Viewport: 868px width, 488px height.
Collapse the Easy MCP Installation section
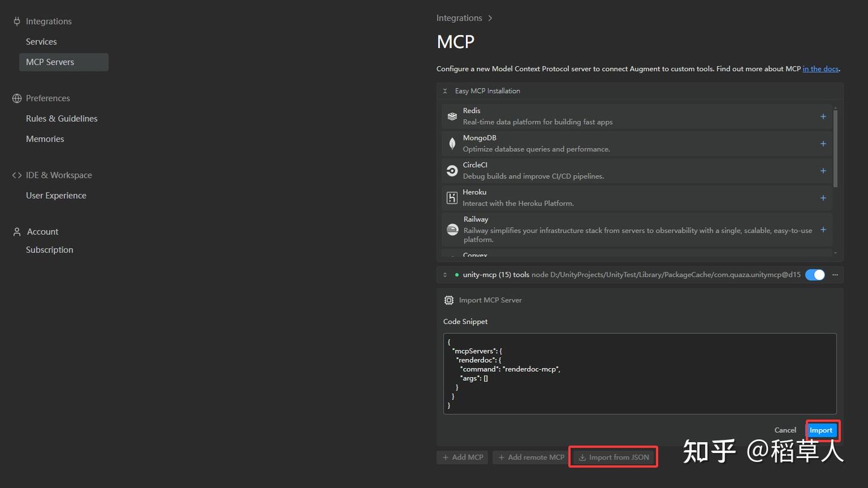pos(445,91)
